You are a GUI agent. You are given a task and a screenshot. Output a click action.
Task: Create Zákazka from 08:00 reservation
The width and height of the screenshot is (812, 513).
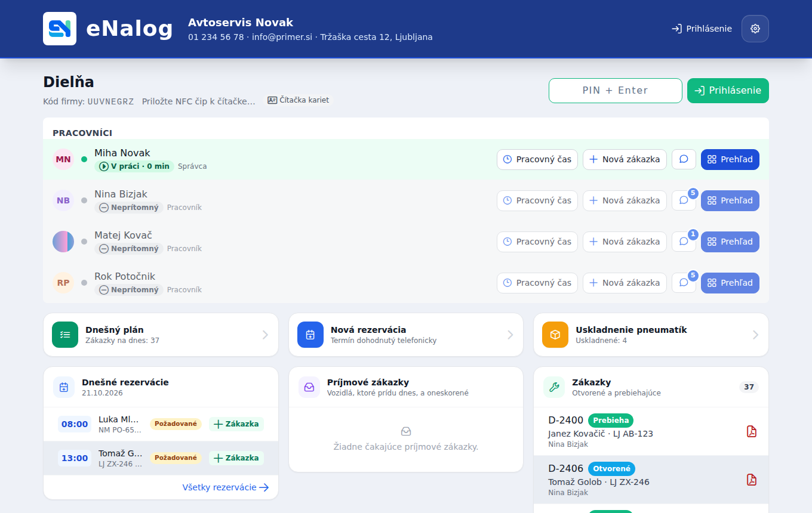click(236, 424)
